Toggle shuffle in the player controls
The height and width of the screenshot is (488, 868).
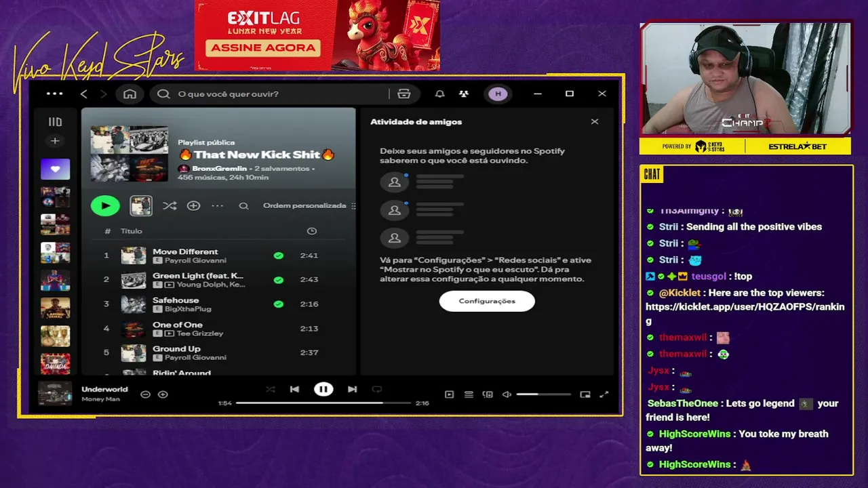point(271,389)
